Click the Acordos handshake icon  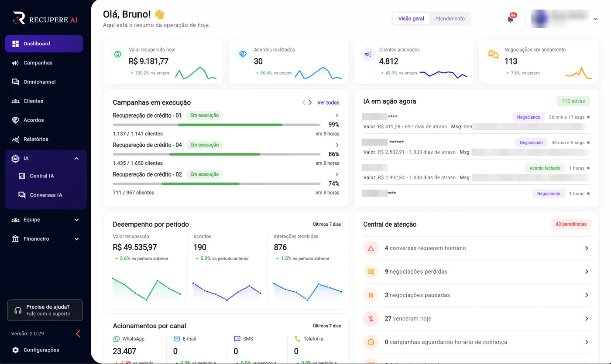pyautogui.click(x=16, y=120)
